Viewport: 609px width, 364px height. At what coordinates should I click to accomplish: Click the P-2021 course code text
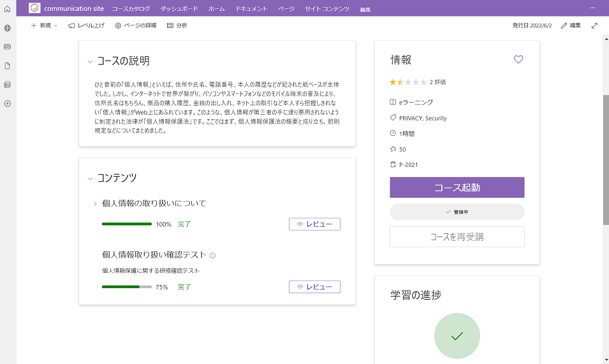click(x=408, y=164)
